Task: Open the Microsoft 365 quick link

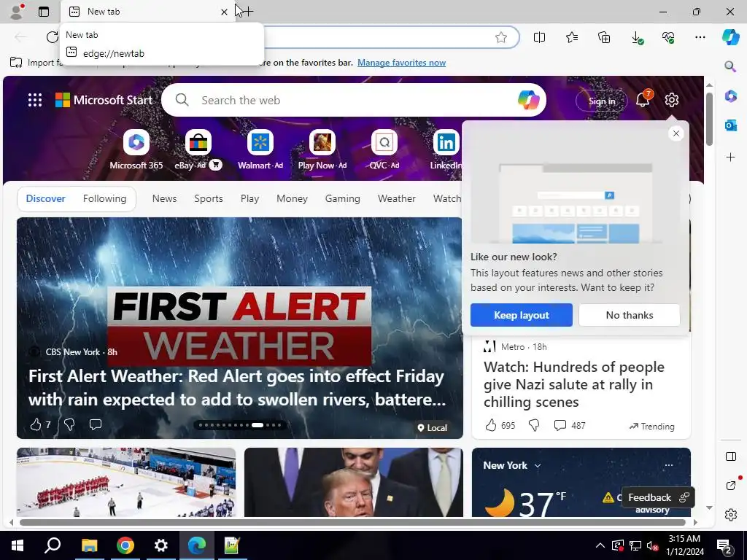Action: point(136,149)
